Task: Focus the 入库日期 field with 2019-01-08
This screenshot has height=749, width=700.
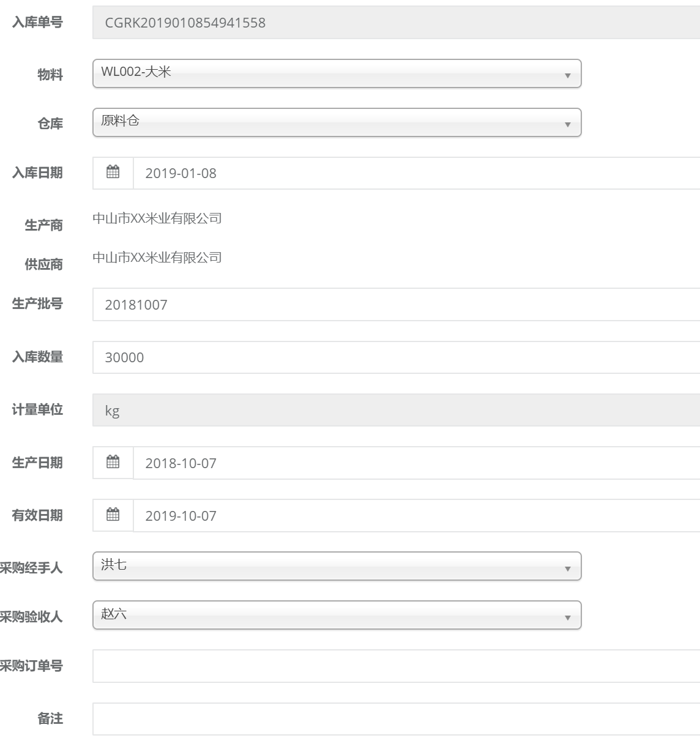Action: point(416,173)
